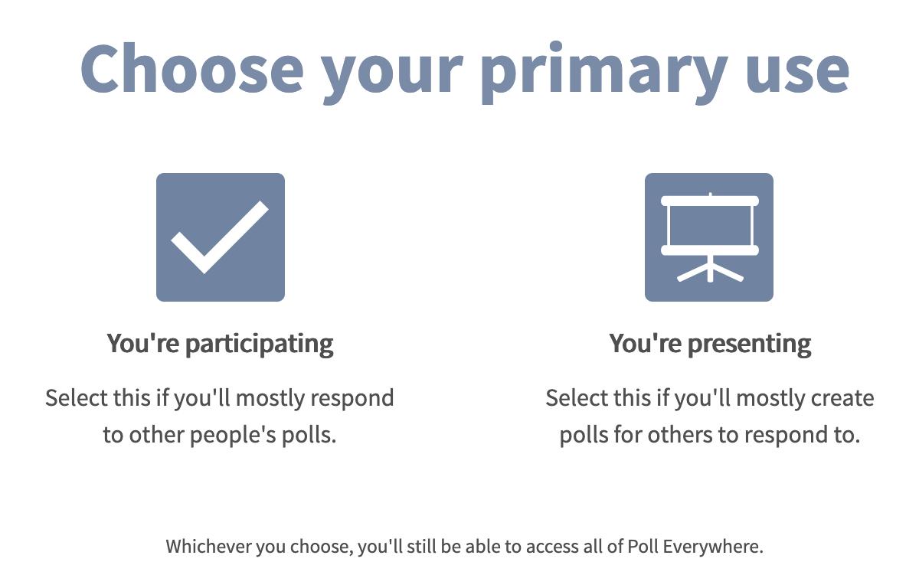Choose the blue square above You're presenting
The height and width of the screenshot is (588, 919).
click(x=709, y=237)
